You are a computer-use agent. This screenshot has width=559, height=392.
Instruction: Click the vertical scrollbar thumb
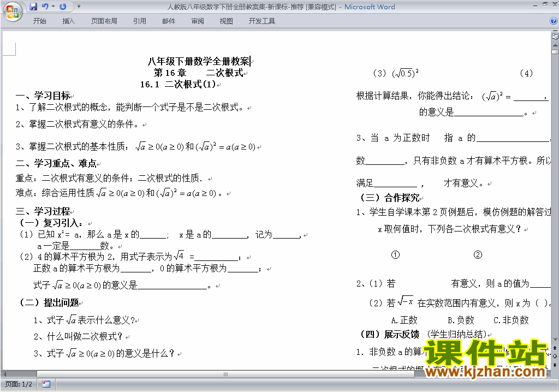[555, 52]
